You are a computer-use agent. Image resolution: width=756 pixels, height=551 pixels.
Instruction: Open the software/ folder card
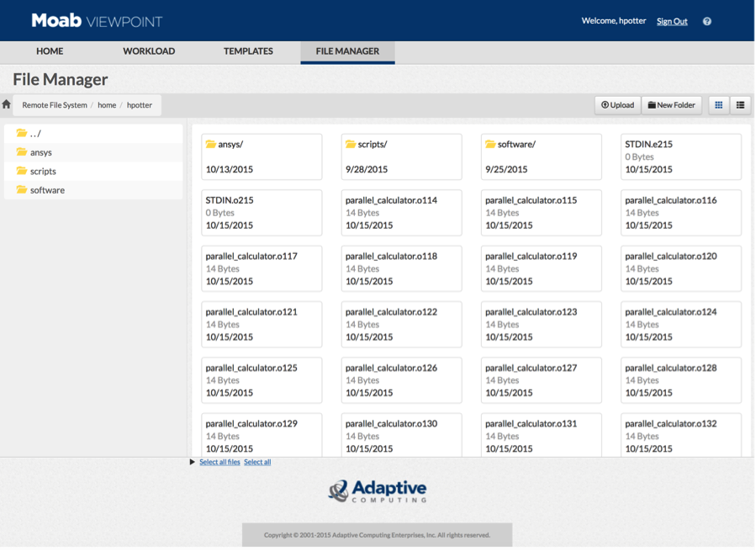click(x=542, y=156)
